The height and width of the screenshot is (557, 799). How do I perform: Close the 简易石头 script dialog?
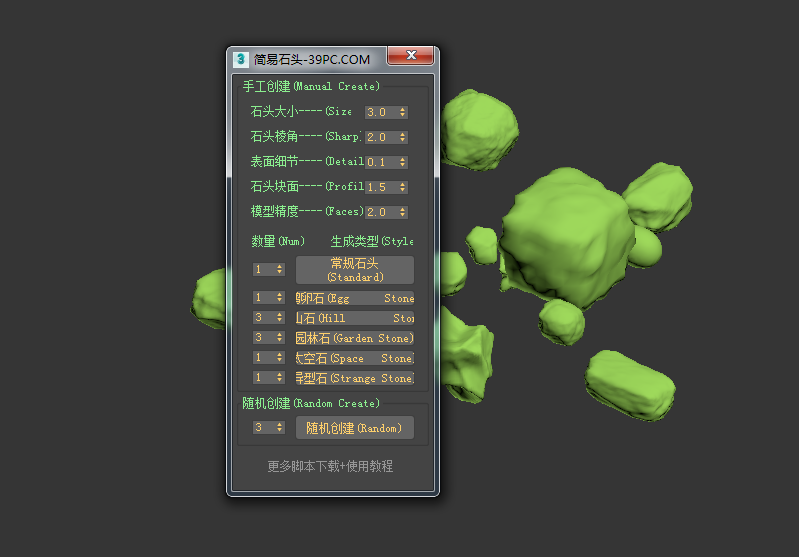coord(409,57)
